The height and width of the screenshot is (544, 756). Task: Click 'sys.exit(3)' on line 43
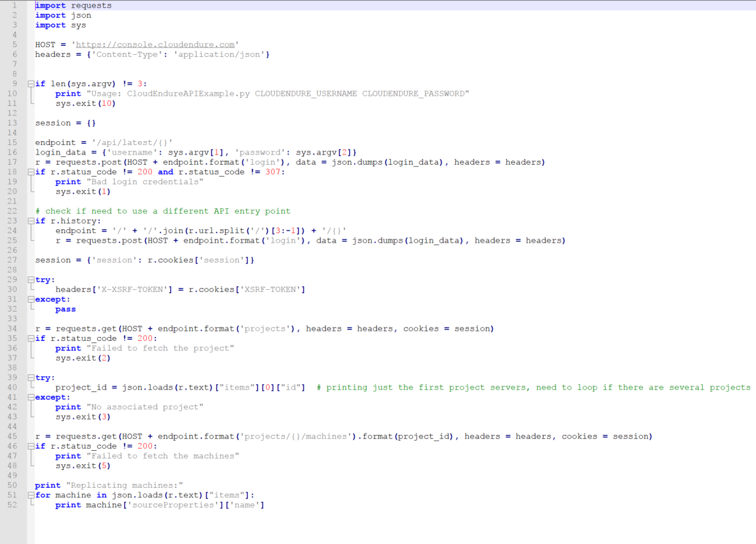tap(83, 417)
